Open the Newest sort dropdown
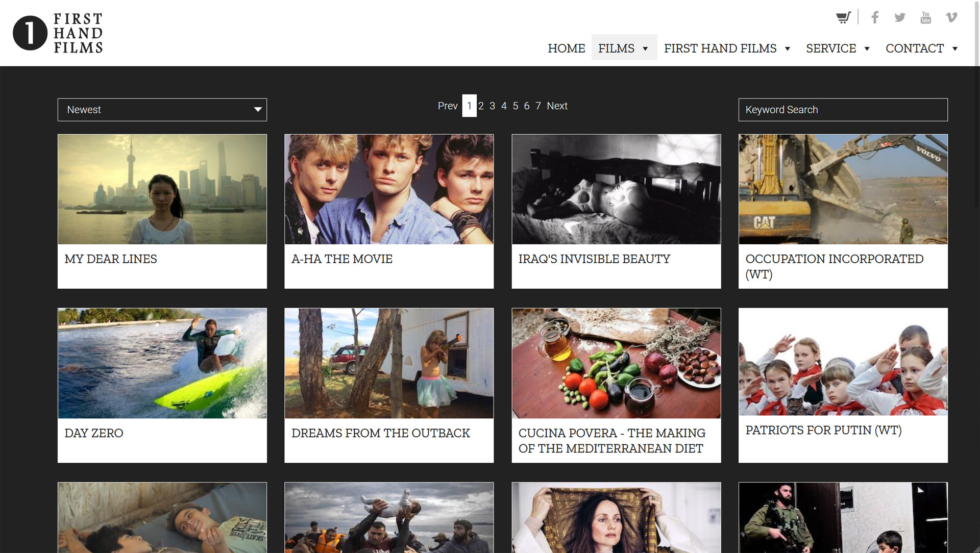 click(162, 110)
